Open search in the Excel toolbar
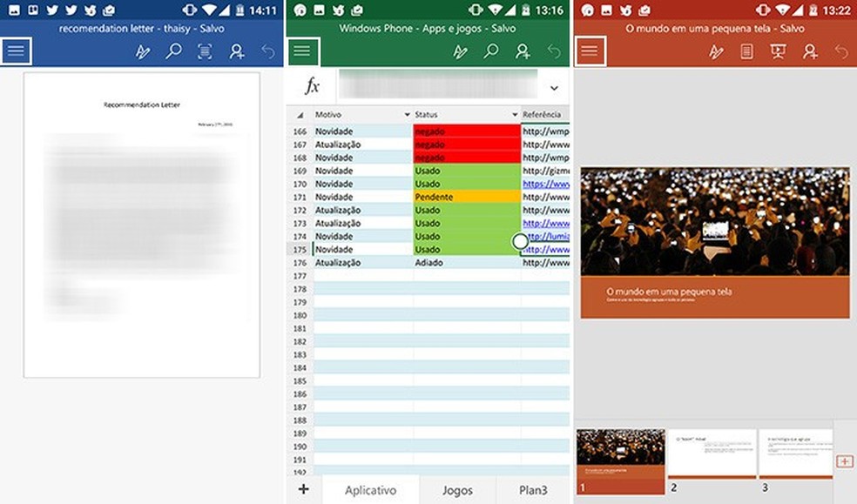The height and width of the screenshot is (504, 857). 491,51
